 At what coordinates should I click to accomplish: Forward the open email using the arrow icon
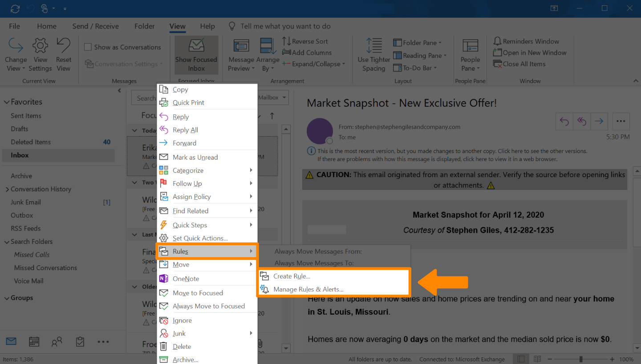coord(599,121)
